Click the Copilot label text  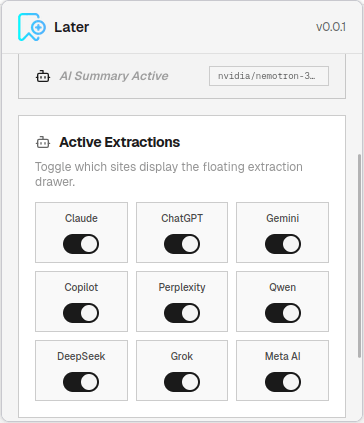81,287
